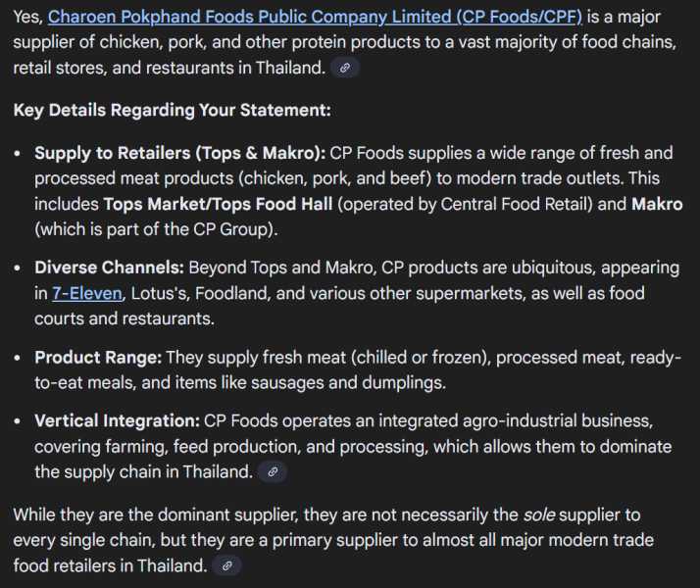Click the bold word Makro
The height and width of the screenshot is (588, 700).
(656, 204)
